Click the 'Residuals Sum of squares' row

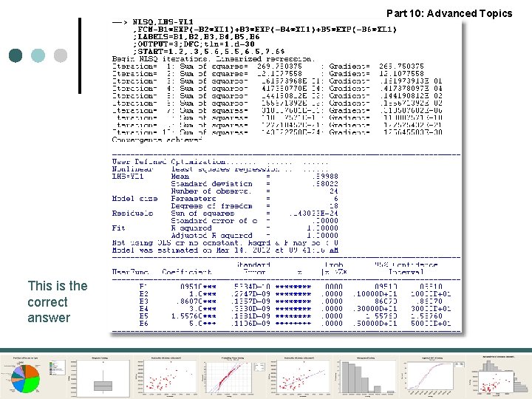[x=225, y=214]
